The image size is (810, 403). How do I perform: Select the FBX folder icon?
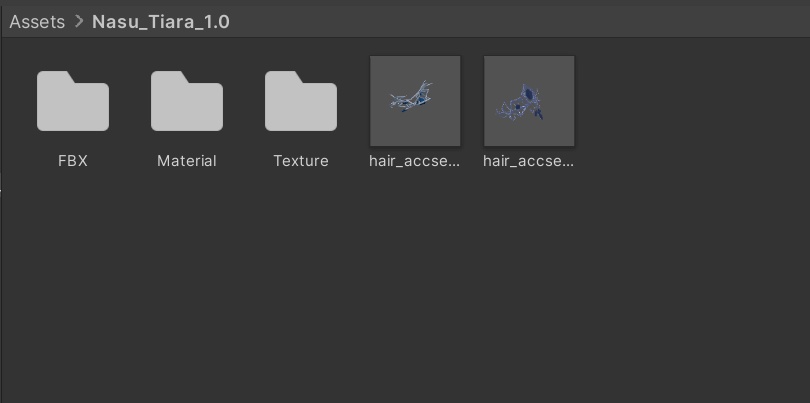click(x=73, y=101)
